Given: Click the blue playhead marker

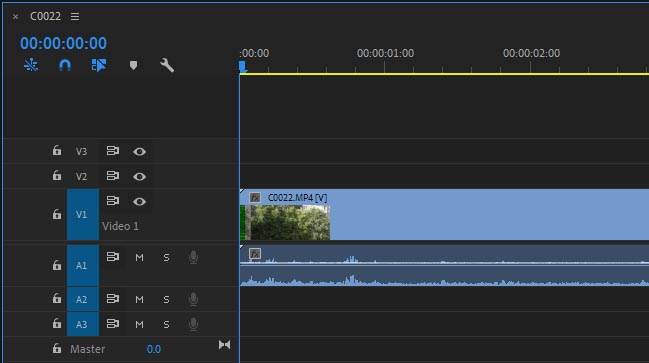Looking at the screenshot, I should (243, 67).
